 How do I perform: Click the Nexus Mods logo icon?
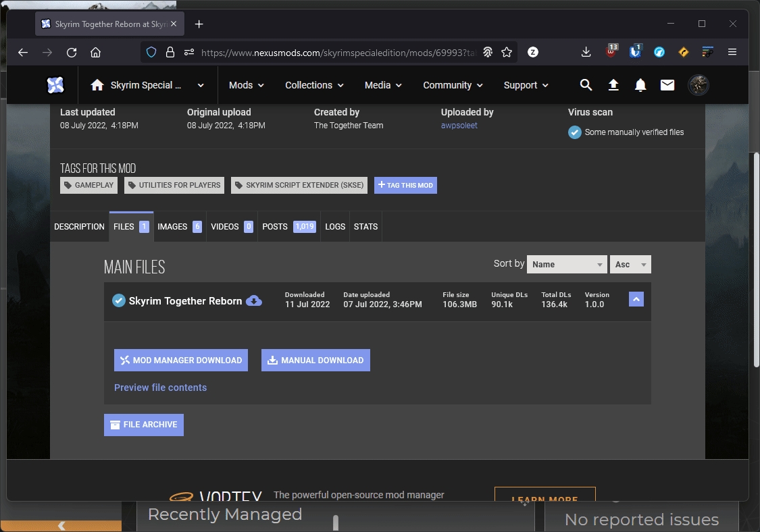pos(55,85)
